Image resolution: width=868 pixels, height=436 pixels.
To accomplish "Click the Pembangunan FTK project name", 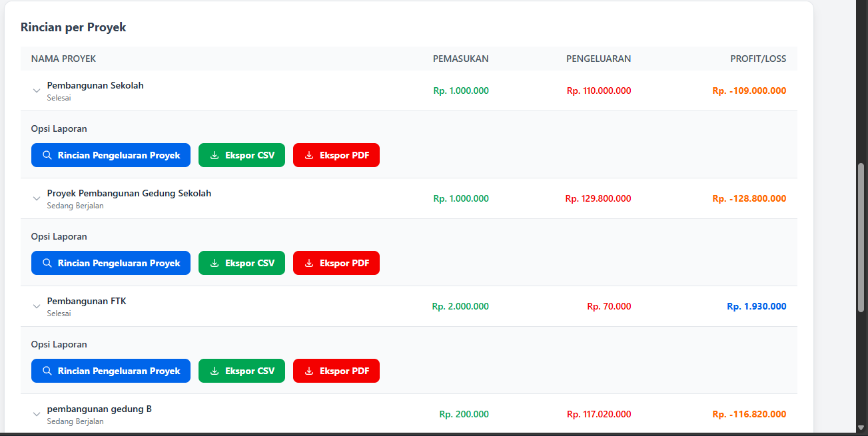I will (x=87, y=301).
